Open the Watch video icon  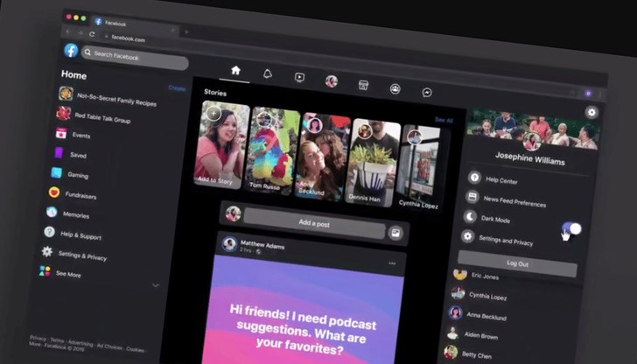point(299,77)
